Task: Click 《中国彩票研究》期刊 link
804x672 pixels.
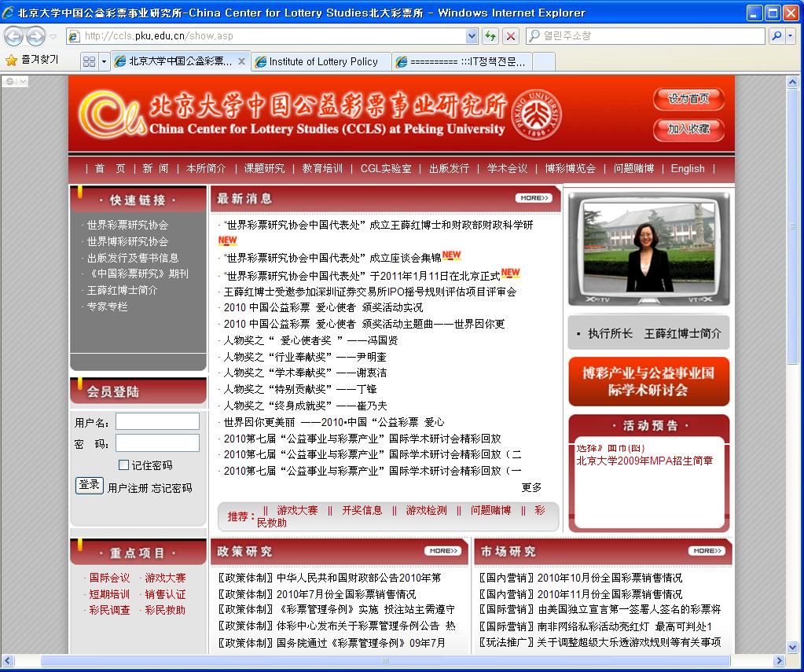Action: (x=138, y=274)
